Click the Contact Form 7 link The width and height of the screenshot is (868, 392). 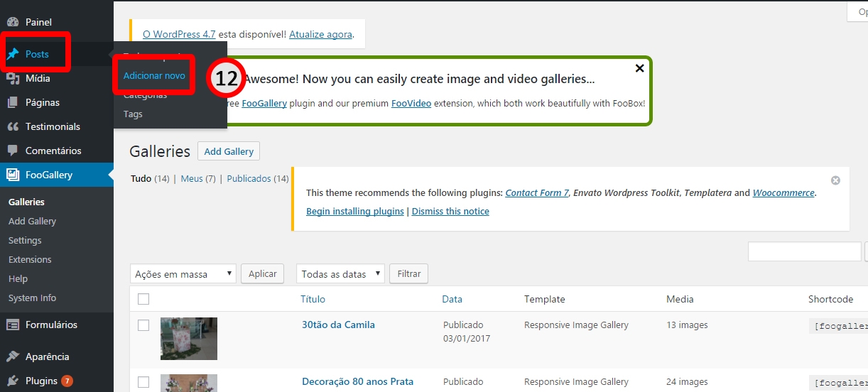[x=537, y=192]
